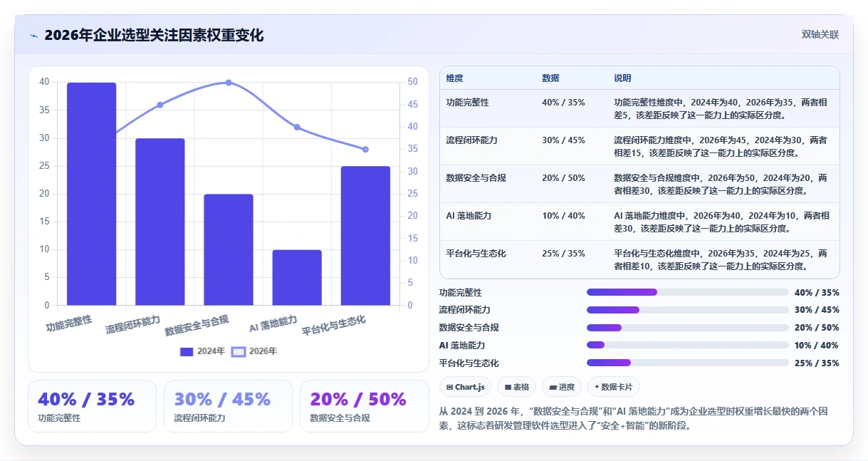Click the 25% / 35% value beside the progress bar

click(x=817, y=363)
